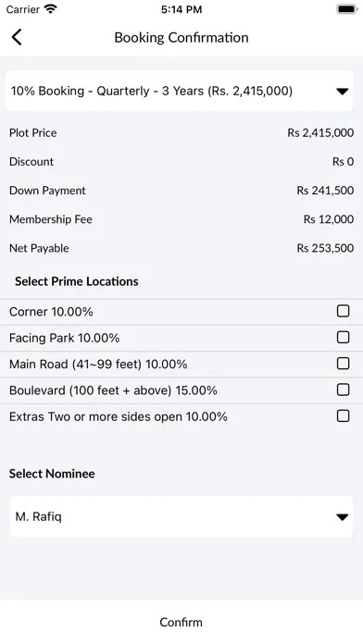Screen dimensions: 363x644
Task: Tap the Select Prime Locations heading
Action: click(77, 281)
